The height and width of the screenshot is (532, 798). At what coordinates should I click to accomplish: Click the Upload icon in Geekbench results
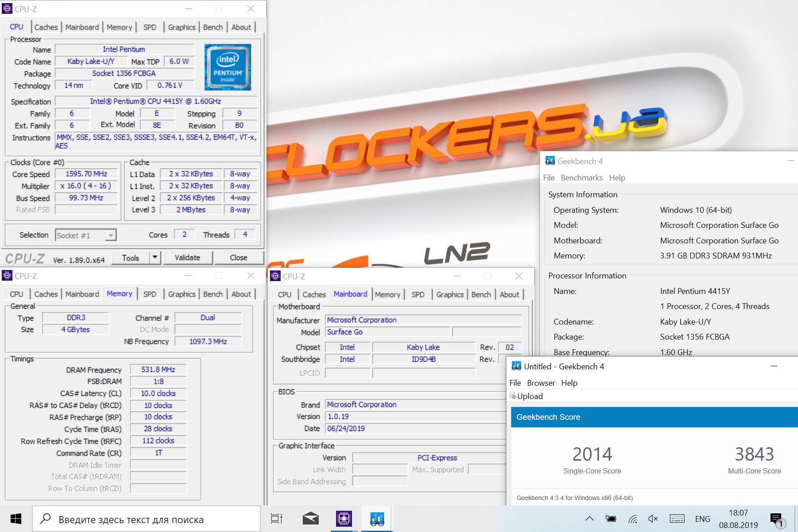(x=512, y=396)
